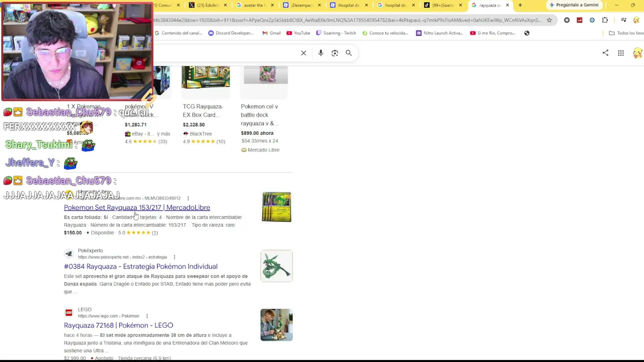Open the Poképerto result's three-dot menu

(x=174, y=257)
